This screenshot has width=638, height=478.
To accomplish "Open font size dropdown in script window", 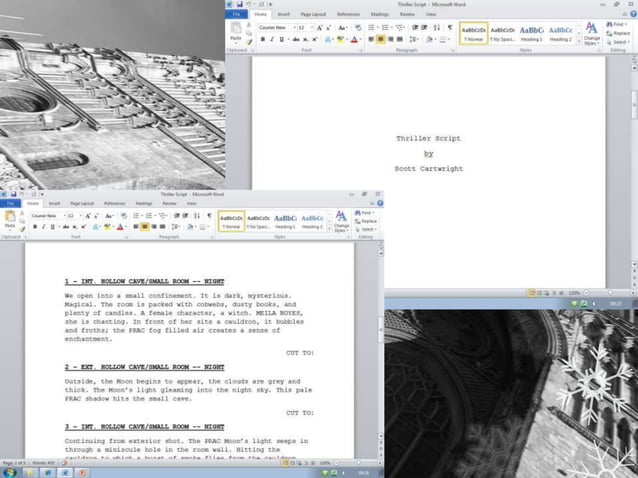I will click(81, 216).
